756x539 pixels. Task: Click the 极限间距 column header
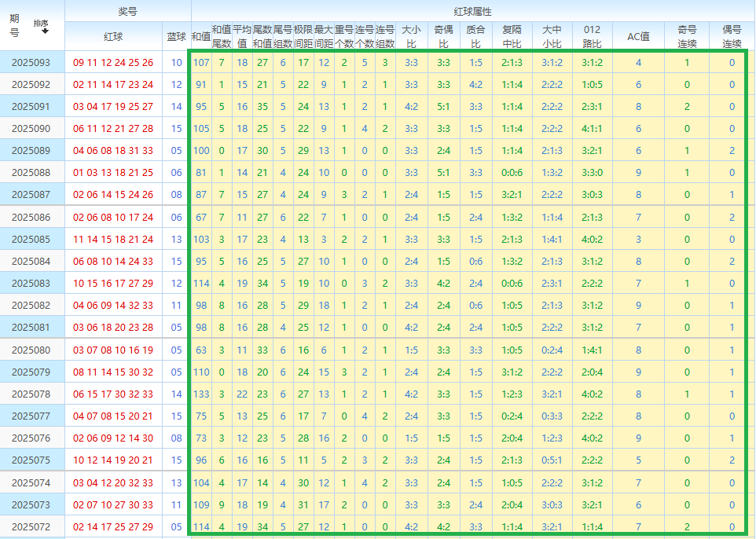(303, 36)
